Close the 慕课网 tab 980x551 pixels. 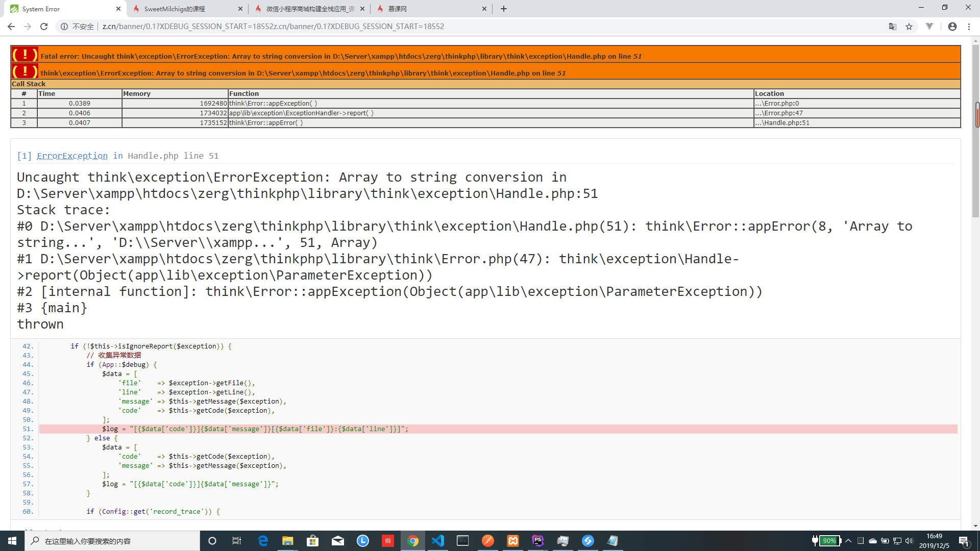(x=484, y=9)
